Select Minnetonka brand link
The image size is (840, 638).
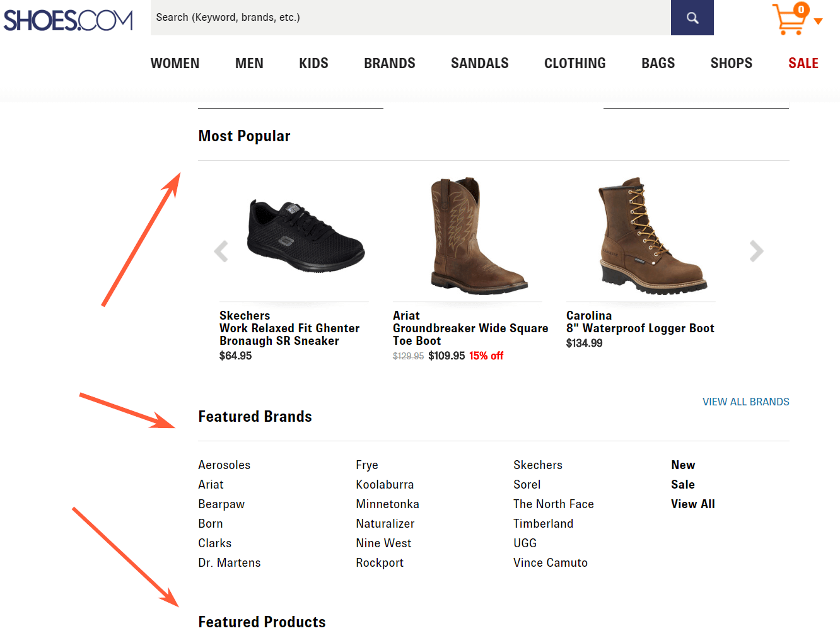[x=387, y=504]
